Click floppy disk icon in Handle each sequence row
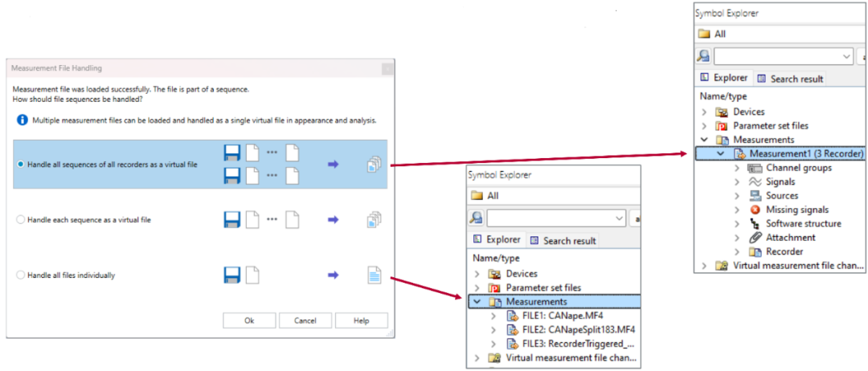This screenshot has height=371, width=868. [x=231, y=219]
